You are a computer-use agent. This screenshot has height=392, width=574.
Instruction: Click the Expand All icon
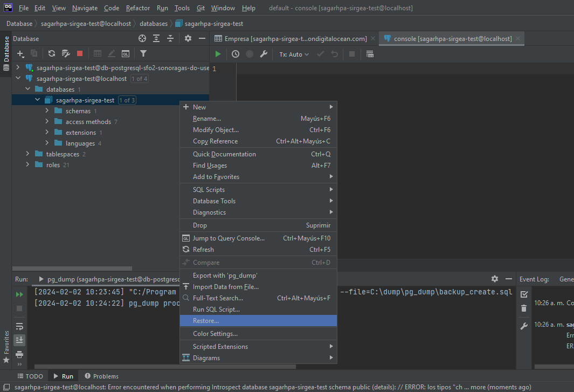156,38
